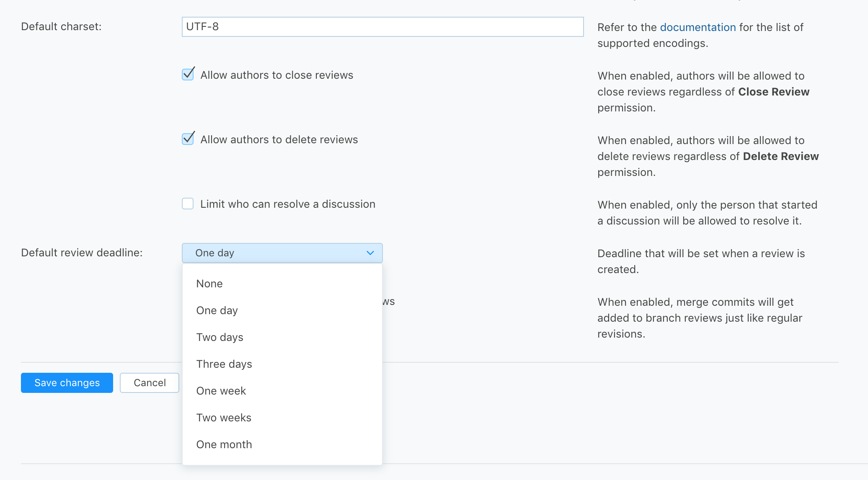Pick Two days deadline option
This screenshot has width=868, height=480.
coord(282,337)
